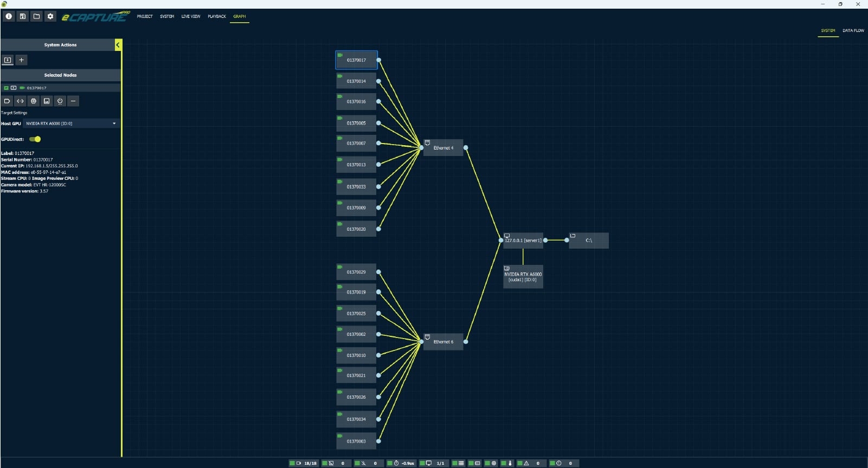Viewport: 868px width, 468px height.
Task: Switch to the Live View tab
Action: 190,16
